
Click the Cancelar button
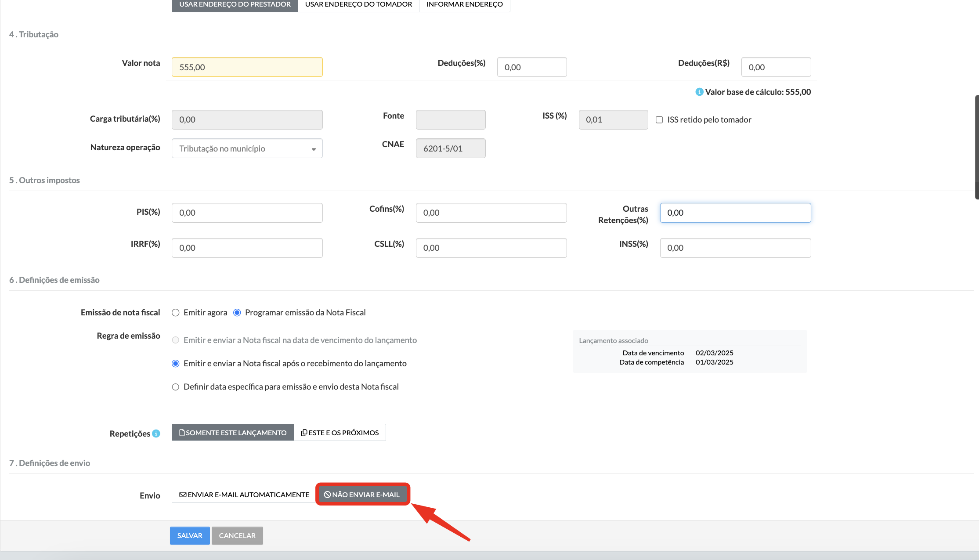[237, 535]
